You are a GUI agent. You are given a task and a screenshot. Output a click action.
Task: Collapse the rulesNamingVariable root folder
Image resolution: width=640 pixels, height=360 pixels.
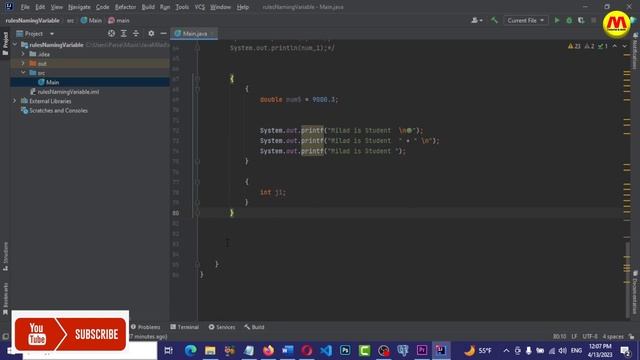[15, 44]
